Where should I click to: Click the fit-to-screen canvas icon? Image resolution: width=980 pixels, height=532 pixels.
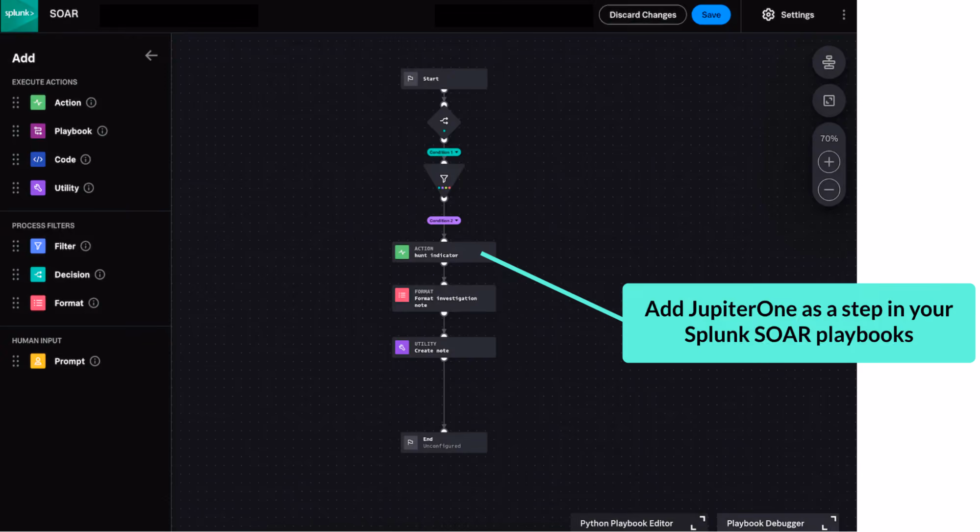point(829,101)
